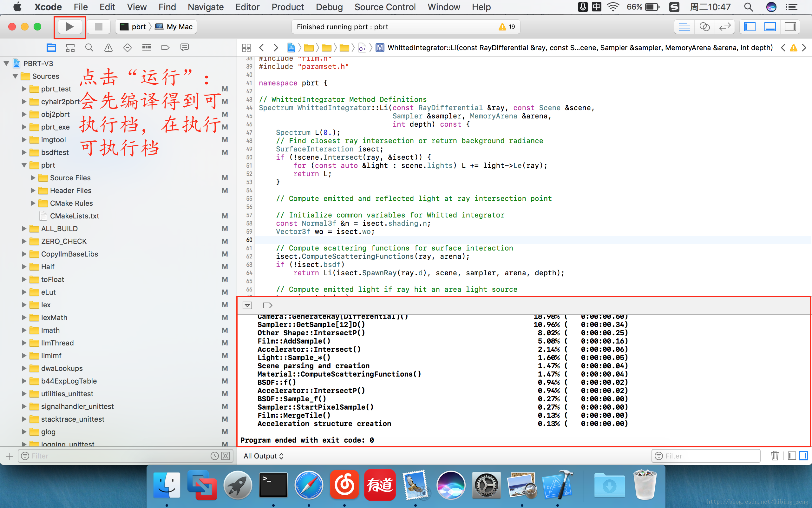Viewport: 812px width, 508px height.
Task: Open the Symbol navigator icon
Action: (70, 48)
